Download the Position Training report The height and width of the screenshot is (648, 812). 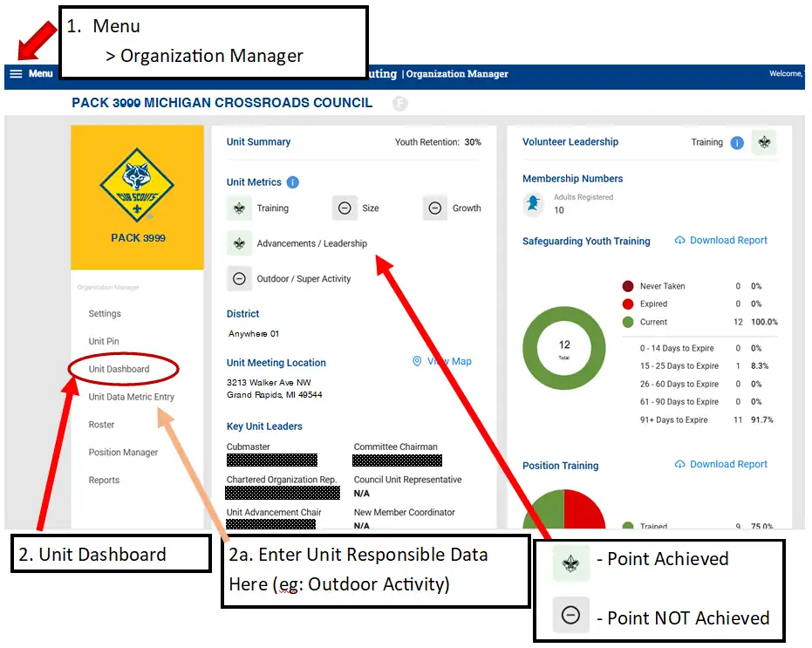(x=720, y=464)
